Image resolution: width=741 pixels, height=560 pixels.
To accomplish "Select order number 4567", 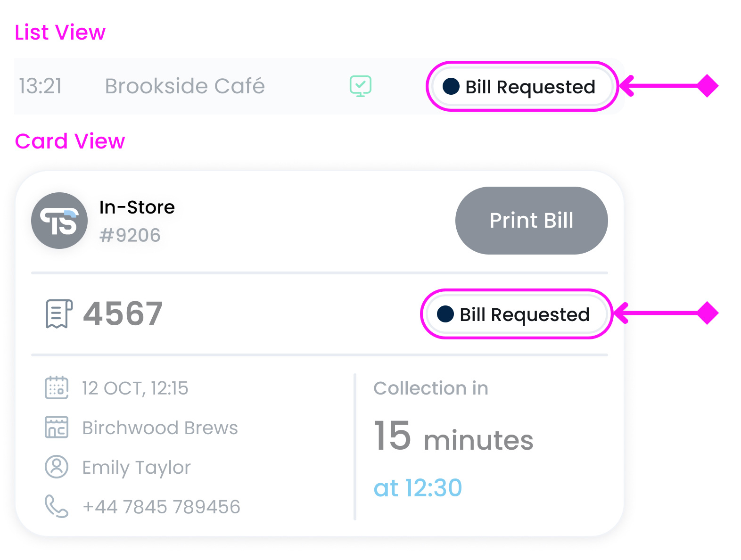I will coord(122,313).
